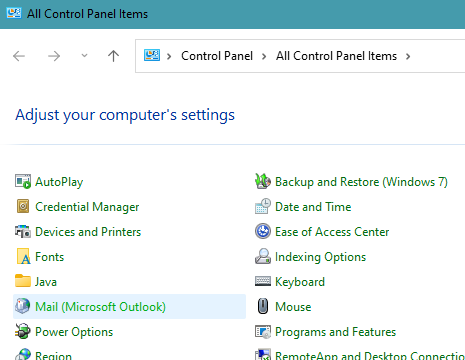Image resolution: width=465 pixels, height=360 pixels.
Task: Open the Region globe icon
Action: coord(23,354)
